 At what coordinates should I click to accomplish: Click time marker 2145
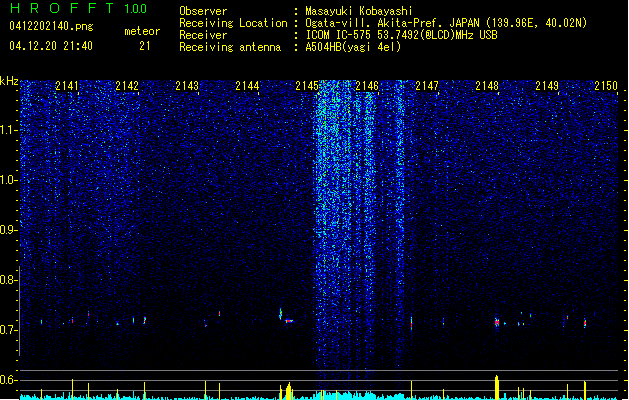[307, 86]
